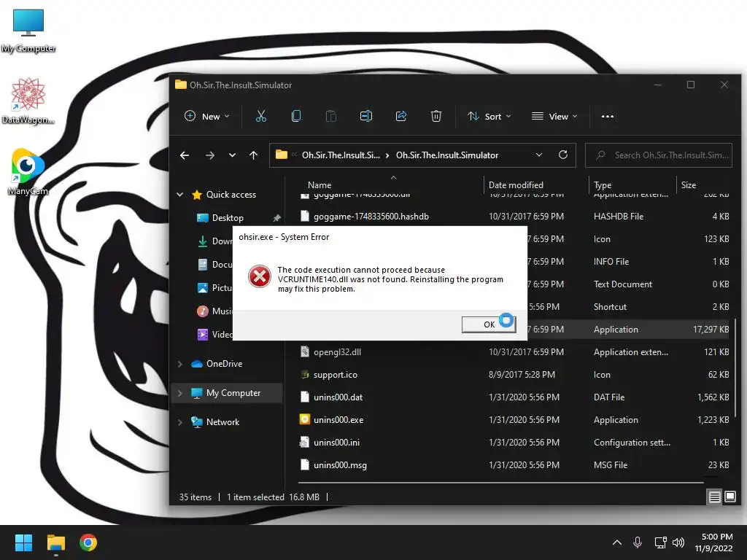Open the New item dropdown
This screenshot has width=747, height=560.
pyautogui.click(x=206, y=116)
